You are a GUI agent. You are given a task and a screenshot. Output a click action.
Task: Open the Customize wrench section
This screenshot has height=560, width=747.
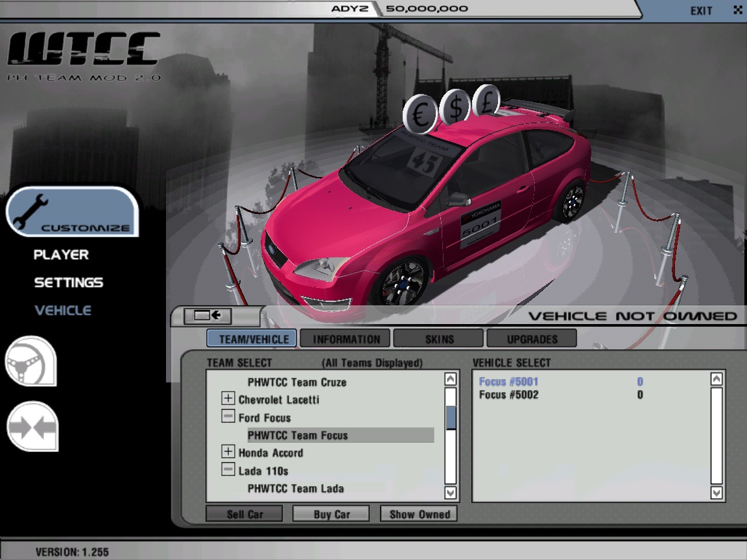73,212
